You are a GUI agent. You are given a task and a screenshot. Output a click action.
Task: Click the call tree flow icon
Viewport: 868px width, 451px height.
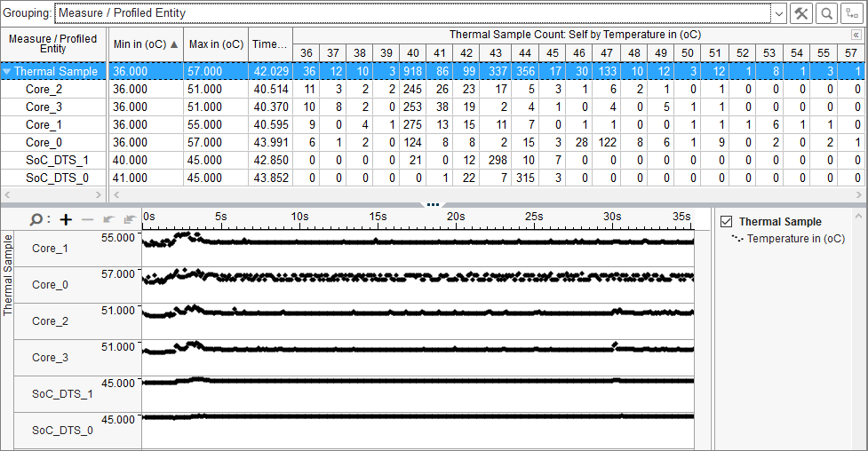pyautogui.click(x=852, y=13)
